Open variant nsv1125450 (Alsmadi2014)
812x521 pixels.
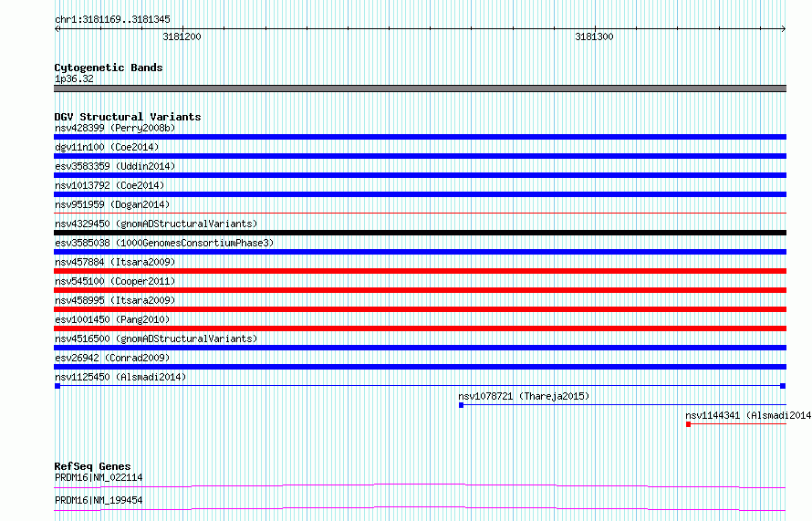pyautogui.click(x=120, y=377)
